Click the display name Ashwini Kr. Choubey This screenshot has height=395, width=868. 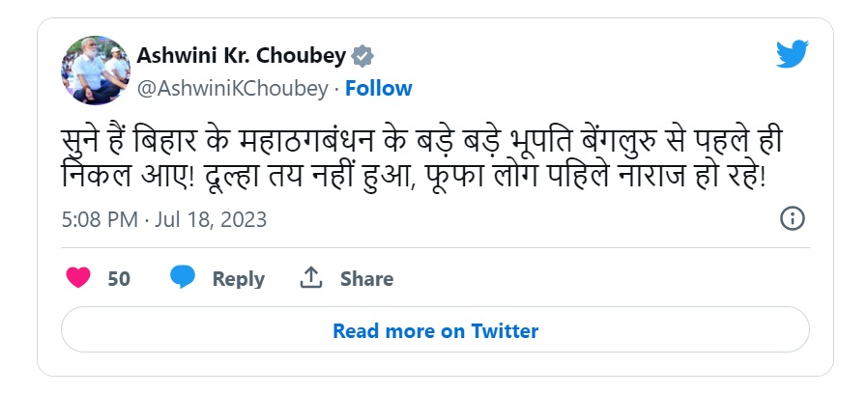[241, 56]
